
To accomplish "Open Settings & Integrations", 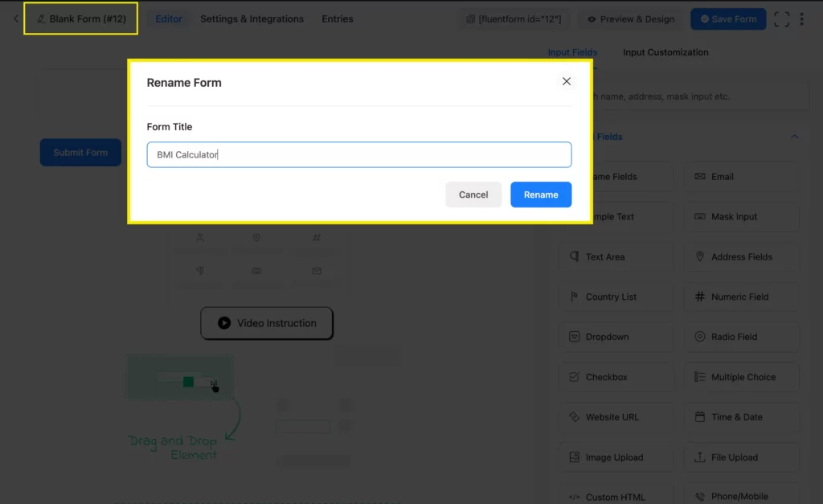I will [252, 18].
